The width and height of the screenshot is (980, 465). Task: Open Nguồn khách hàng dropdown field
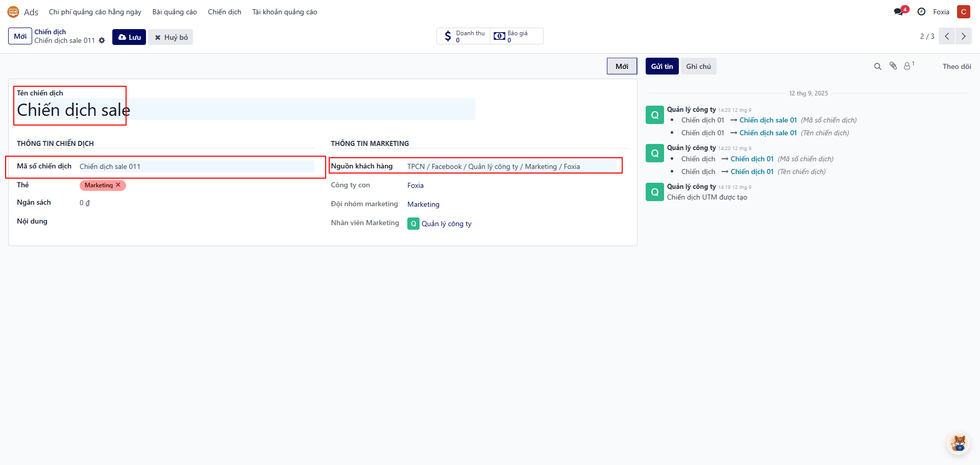click(510, 166)
